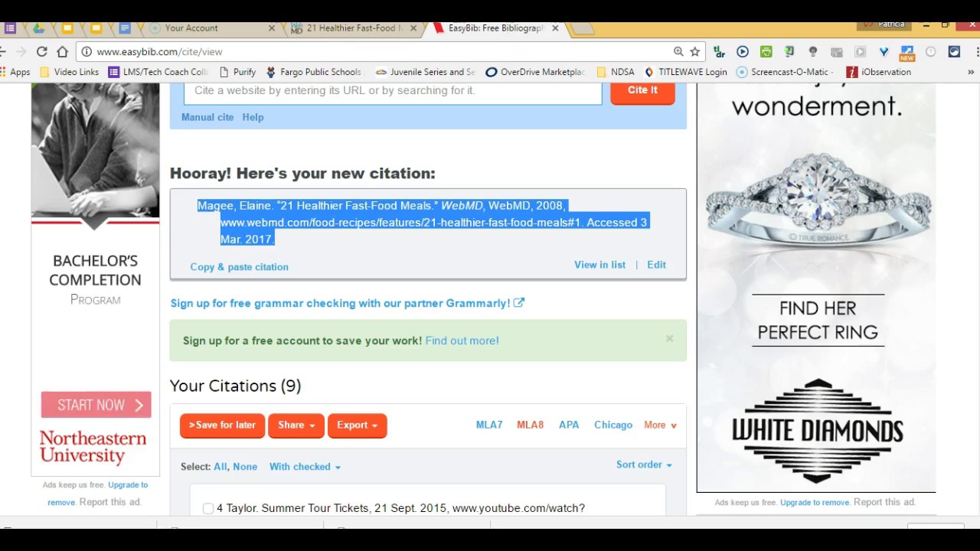Close the EasyBib tab
The width and height of the screenshot is (980, 551).
coord(555,28)
